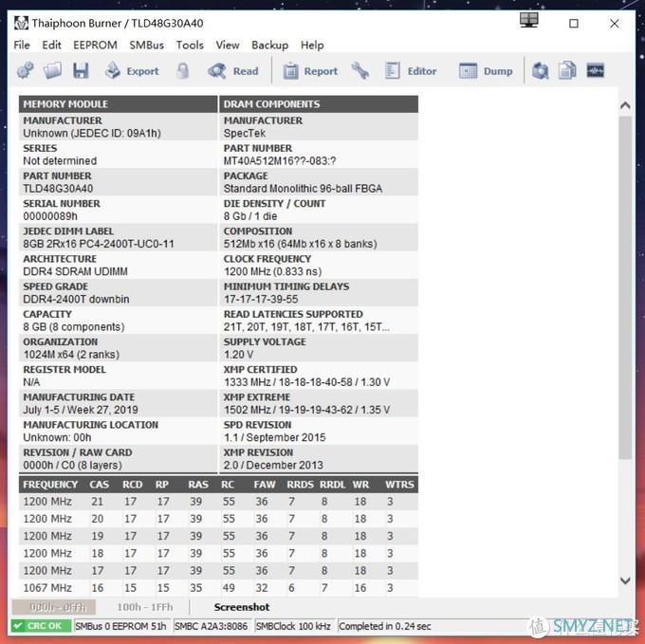Click serial number 00000089h

50,216
